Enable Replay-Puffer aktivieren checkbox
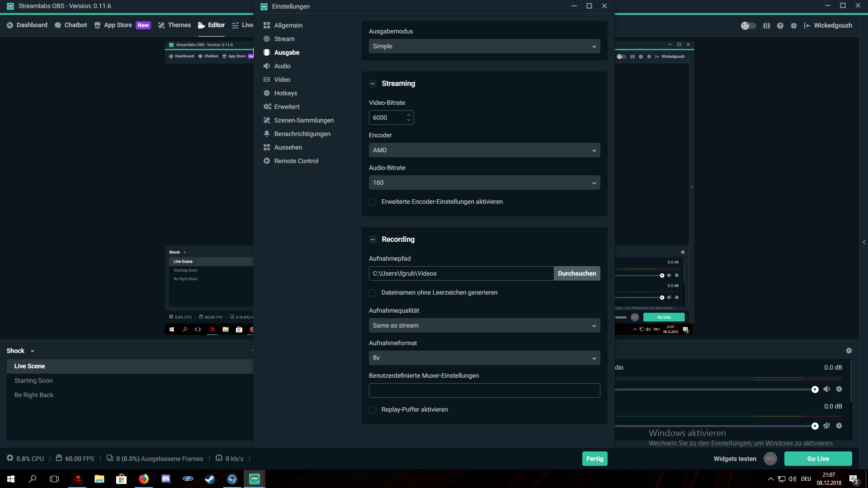 (x=373, y=410)
